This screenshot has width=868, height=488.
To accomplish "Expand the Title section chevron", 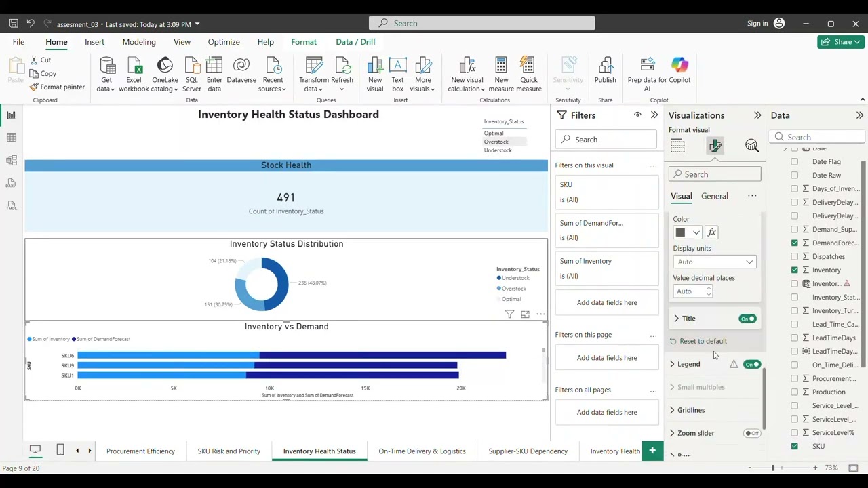I will pyautogui.click(x=676, y=319).
